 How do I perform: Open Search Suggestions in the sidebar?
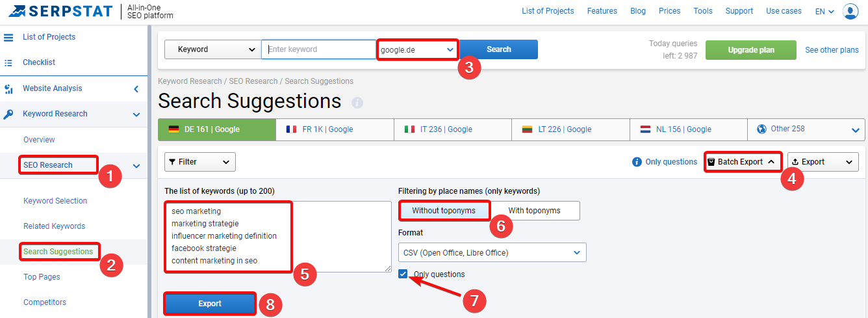click(x=58, y=251)
